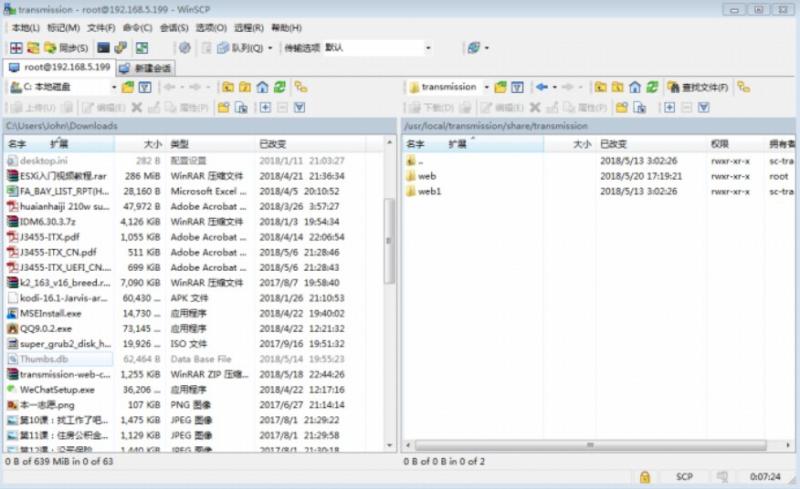Viewport: 800px width, 489px height.
Task: Open the 本地(L) menu
Action: 26,28
